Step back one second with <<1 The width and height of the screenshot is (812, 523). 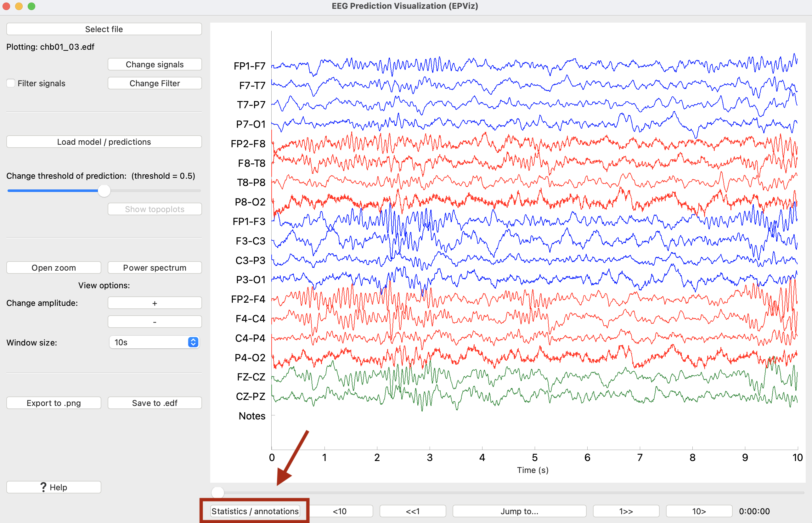click(x=413, y=511)
